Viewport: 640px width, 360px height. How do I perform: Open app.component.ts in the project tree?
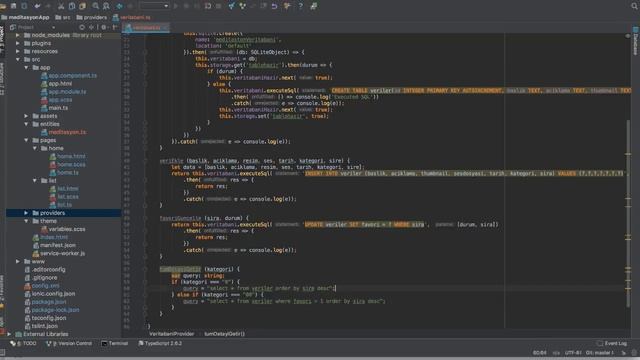click(x=73, y=76)
